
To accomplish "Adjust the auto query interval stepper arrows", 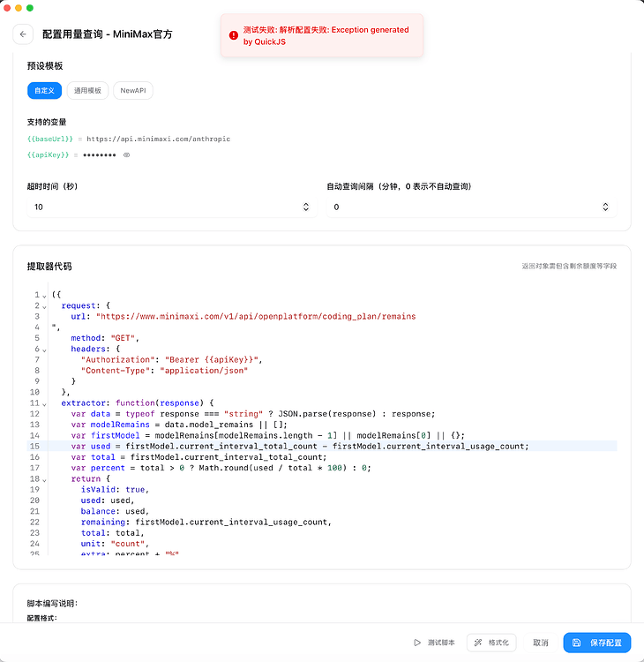I will [605, 207].
